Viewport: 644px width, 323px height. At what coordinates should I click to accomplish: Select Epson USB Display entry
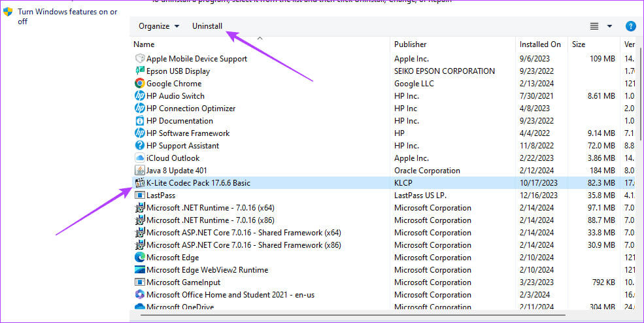point(178,71)
